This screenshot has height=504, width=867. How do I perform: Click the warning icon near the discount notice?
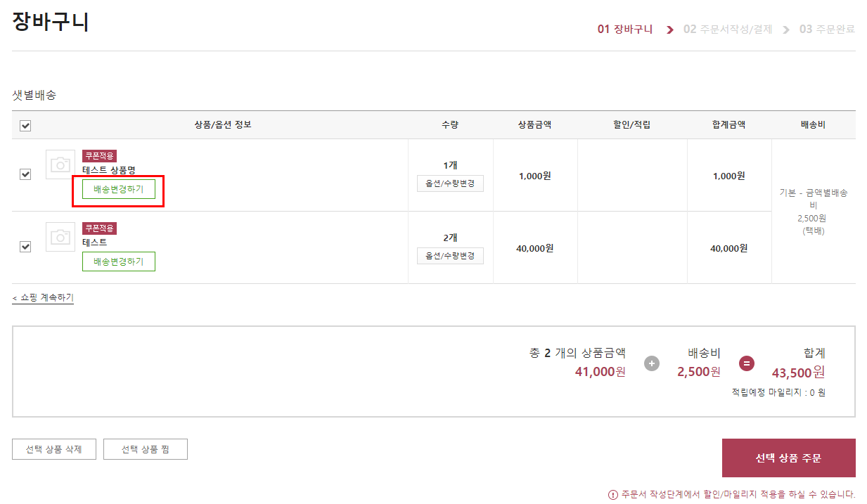coord(612,494)
